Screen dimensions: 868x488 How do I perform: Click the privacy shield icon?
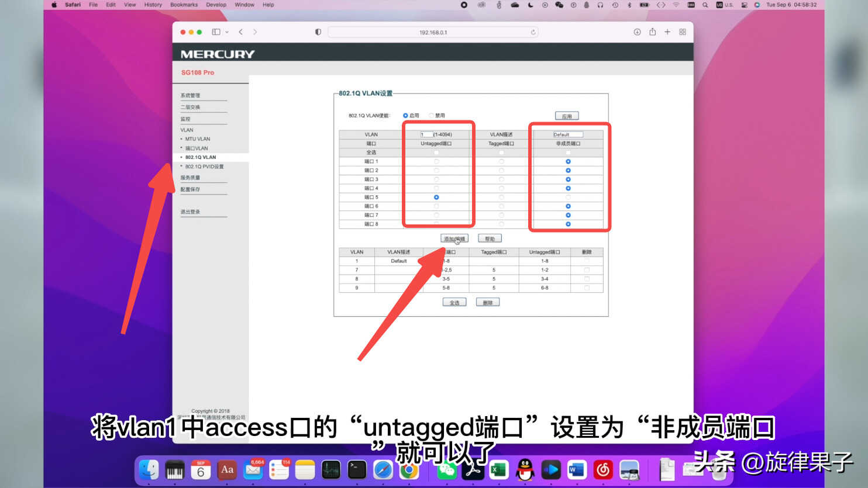(x=318, y=32)
